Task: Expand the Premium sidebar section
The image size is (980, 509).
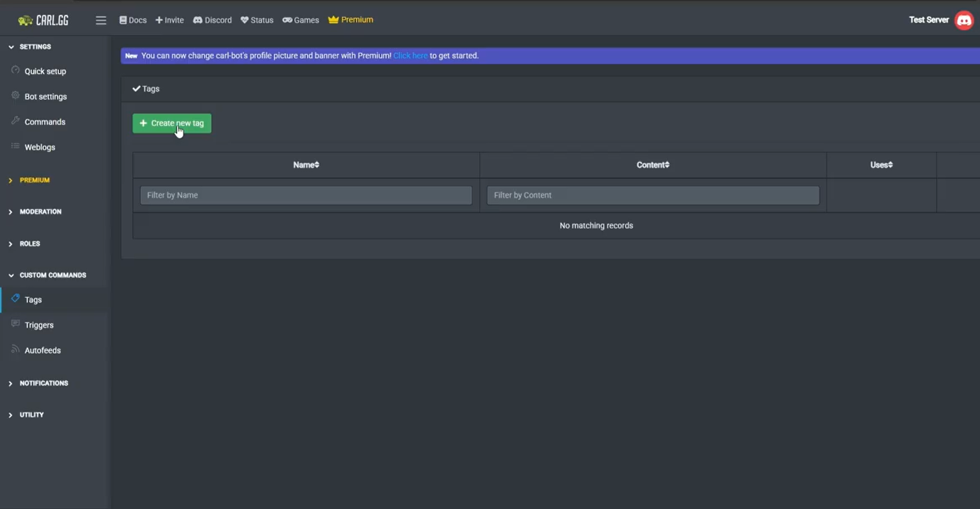Action: [x=29, y=180]
